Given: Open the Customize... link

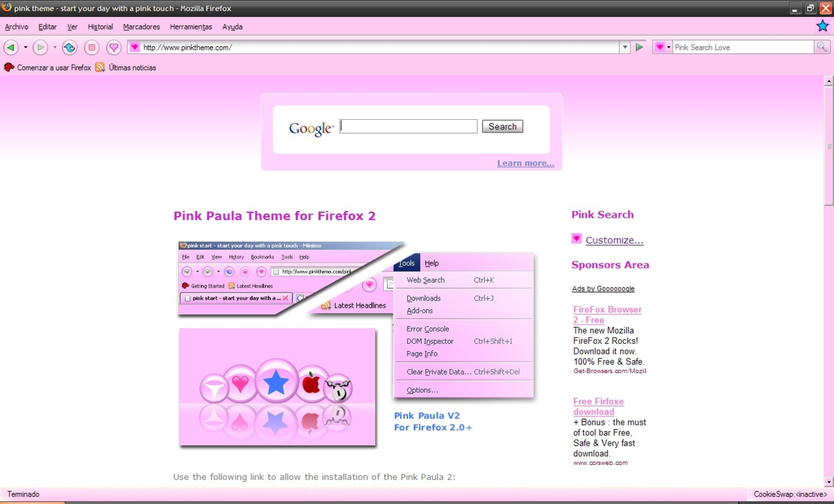Looking at the screenshot, I should (x=615, y=240).
